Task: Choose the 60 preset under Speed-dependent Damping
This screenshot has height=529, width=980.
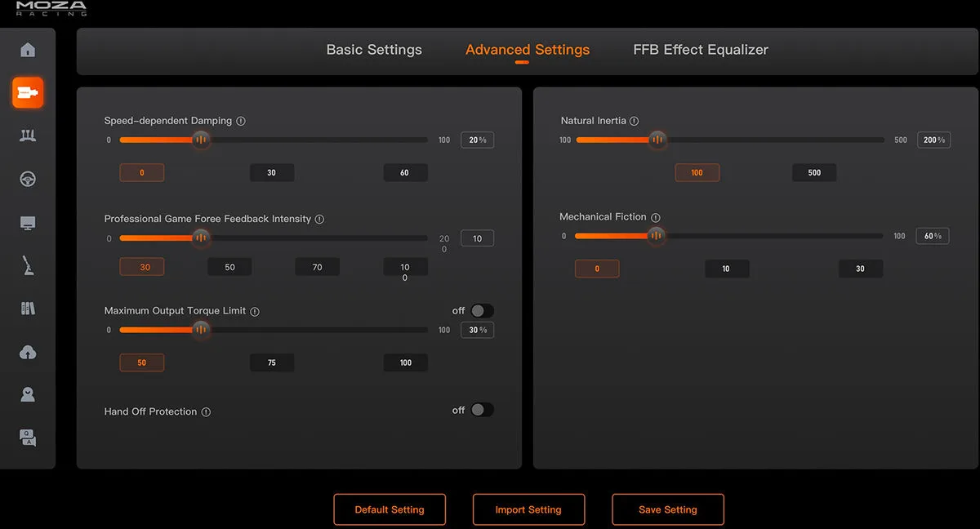Action: (x=405, y=173)
